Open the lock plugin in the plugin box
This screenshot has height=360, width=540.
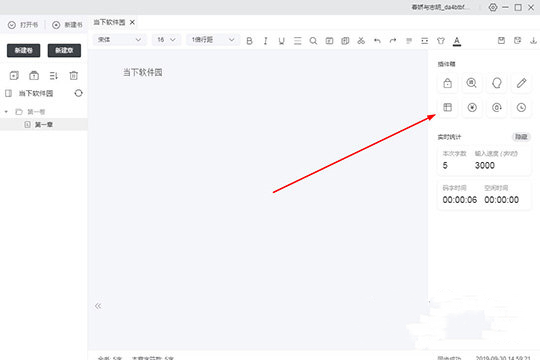(x=447, y=83)
